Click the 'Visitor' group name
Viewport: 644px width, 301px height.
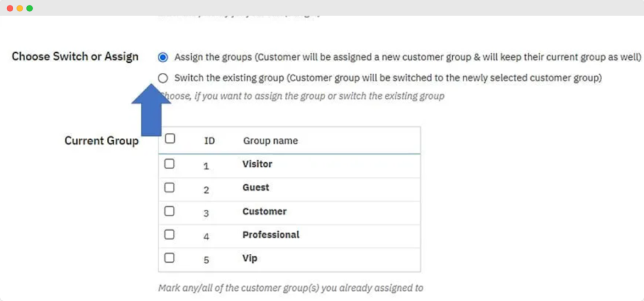pyautogui.click(x=257, y=164)
